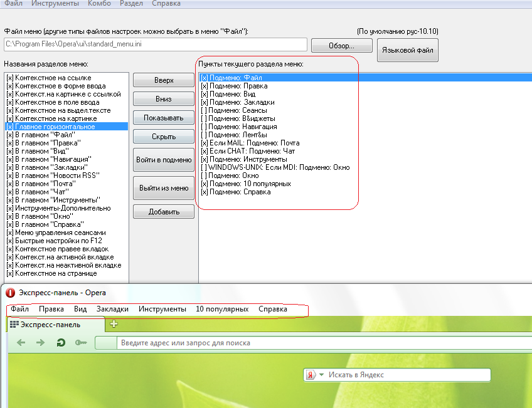Click the Добавить button
The height and width of the screenshot is (408, 532).
[164, 212]
